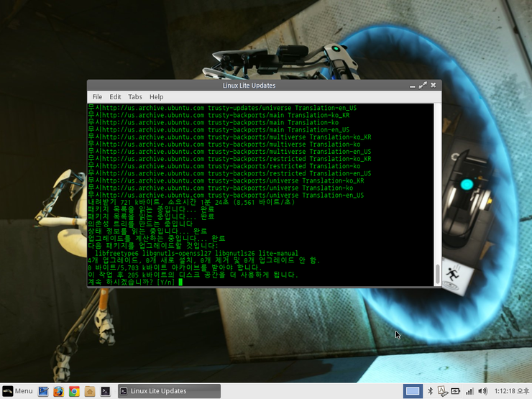Maximize the Linux Lite Updates window
The height and width of the screenshot is (399, 532).
[423, 86]
